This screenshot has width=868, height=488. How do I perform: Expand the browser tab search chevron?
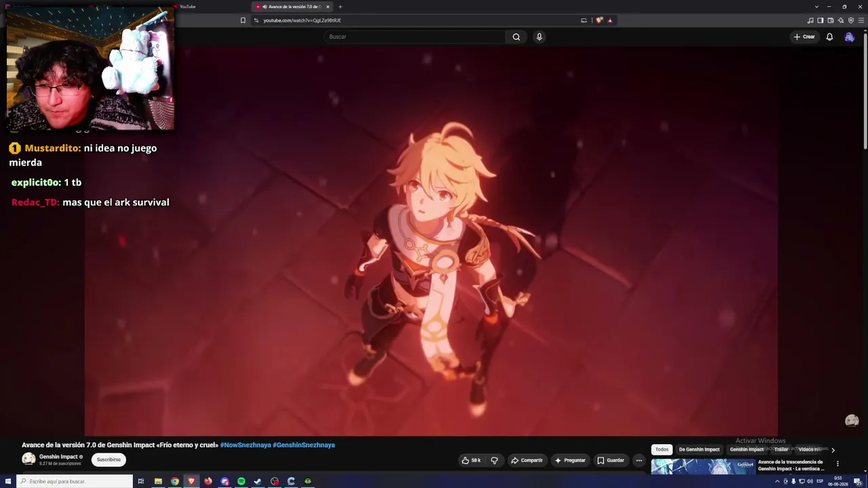pyautogui.click(x=816, y=7)
